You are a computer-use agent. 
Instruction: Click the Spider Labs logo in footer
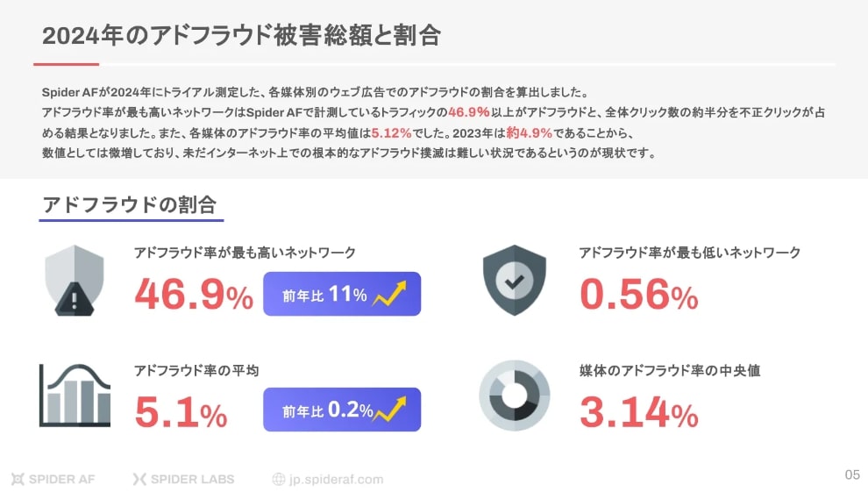186,479
